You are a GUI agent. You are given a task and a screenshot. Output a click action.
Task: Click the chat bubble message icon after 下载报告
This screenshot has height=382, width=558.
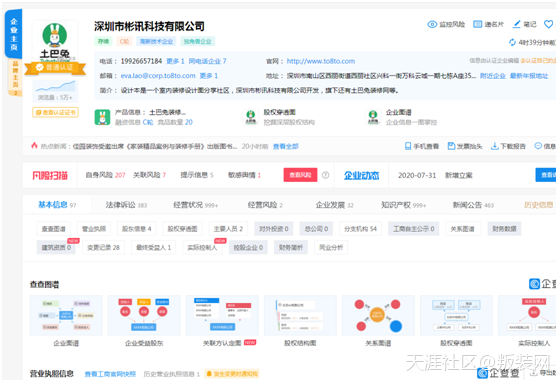[x=538, y=146]
